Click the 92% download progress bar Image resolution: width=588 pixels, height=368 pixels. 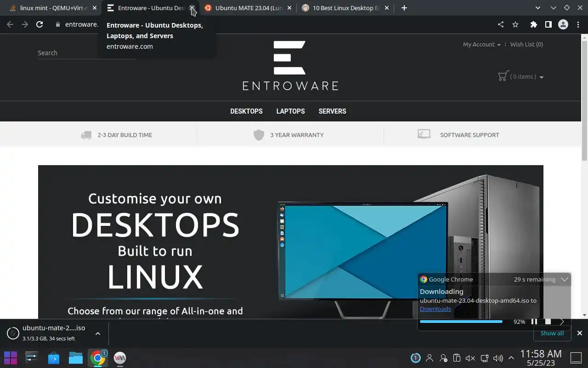(461, 322)
